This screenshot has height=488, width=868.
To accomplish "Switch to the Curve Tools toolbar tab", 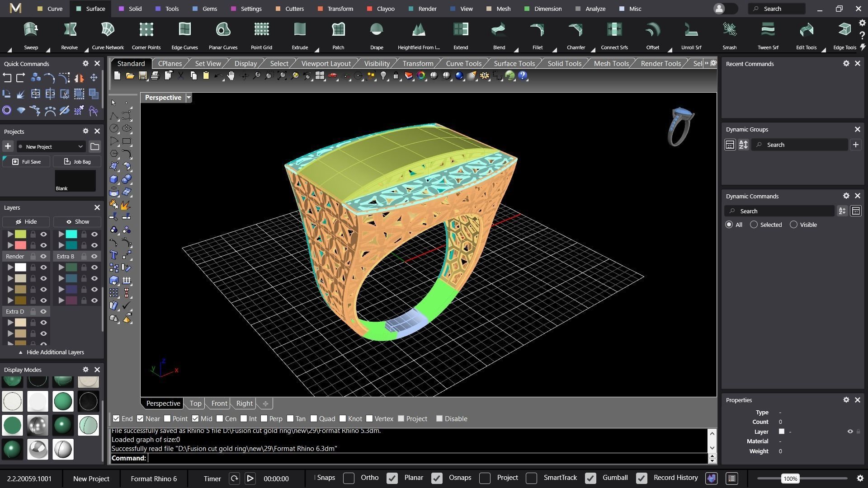I will coord(463,63).
